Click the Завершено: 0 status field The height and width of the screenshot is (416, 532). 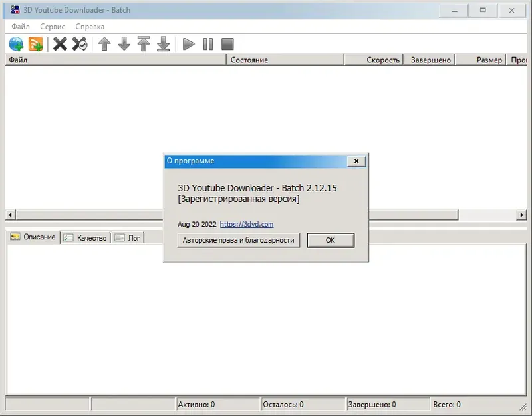388,405
